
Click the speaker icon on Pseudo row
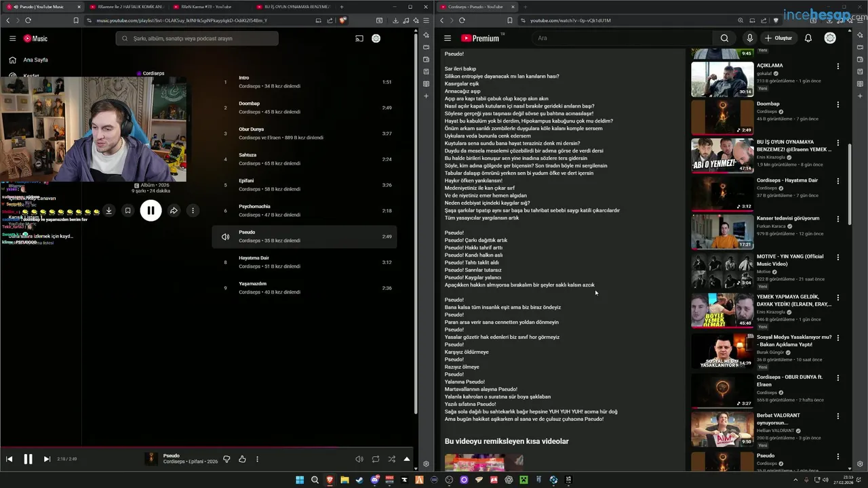click(225, 237)
